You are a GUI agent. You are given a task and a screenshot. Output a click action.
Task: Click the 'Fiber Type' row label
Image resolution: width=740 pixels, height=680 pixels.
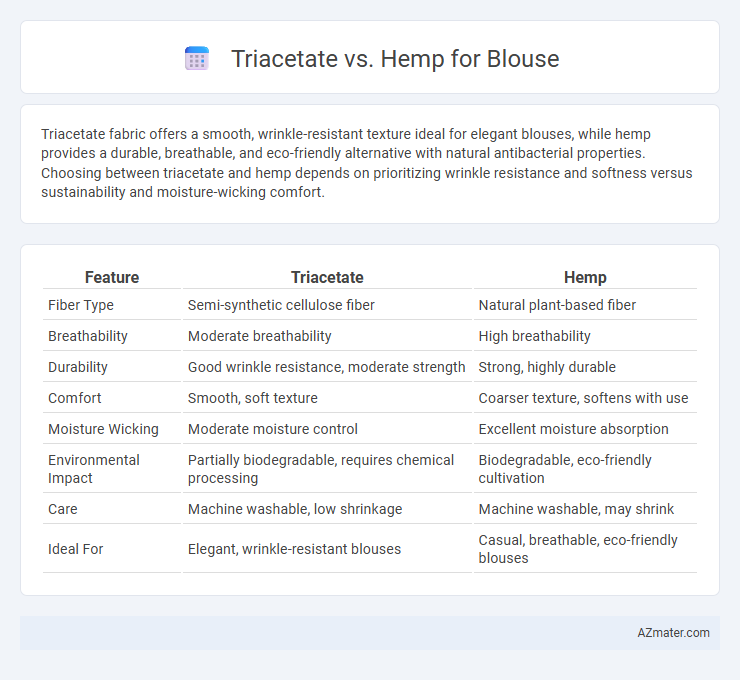coord(81,305)
